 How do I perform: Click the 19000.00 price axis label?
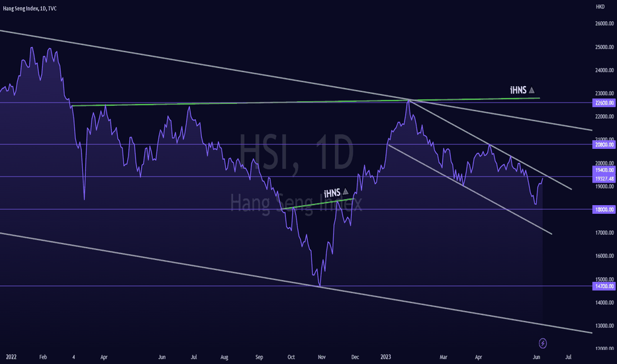(x=604, y=186)
